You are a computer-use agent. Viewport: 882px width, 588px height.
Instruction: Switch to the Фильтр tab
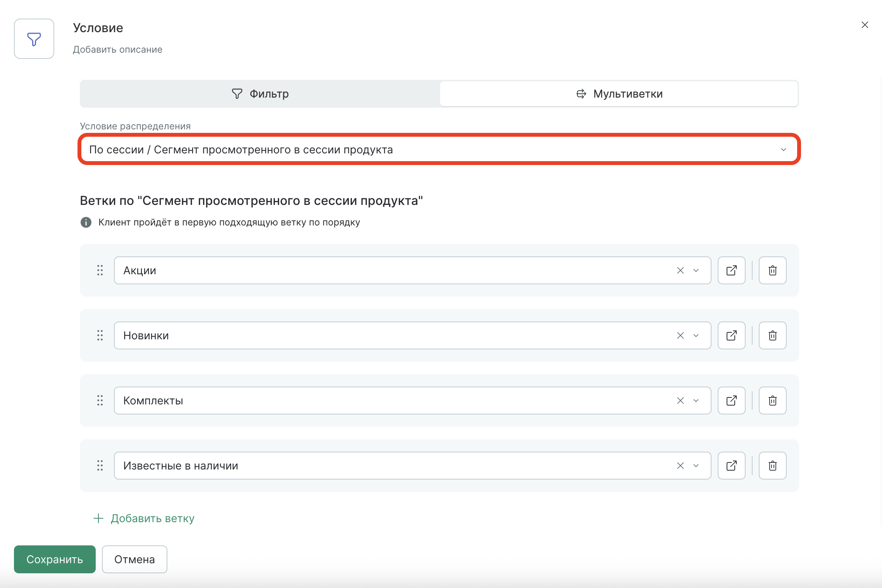[x=260, y=94]
